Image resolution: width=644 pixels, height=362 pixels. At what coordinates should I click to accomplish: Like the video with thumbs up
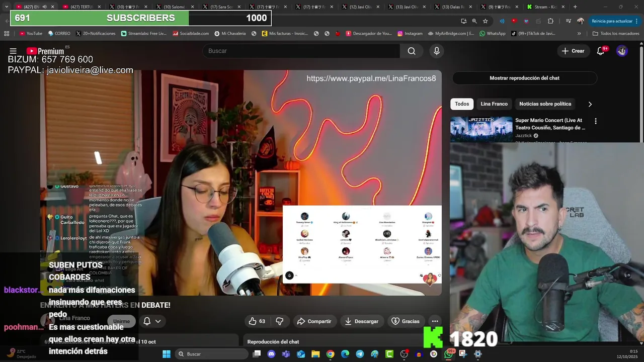pyautogui.click(x=257, y=321)
